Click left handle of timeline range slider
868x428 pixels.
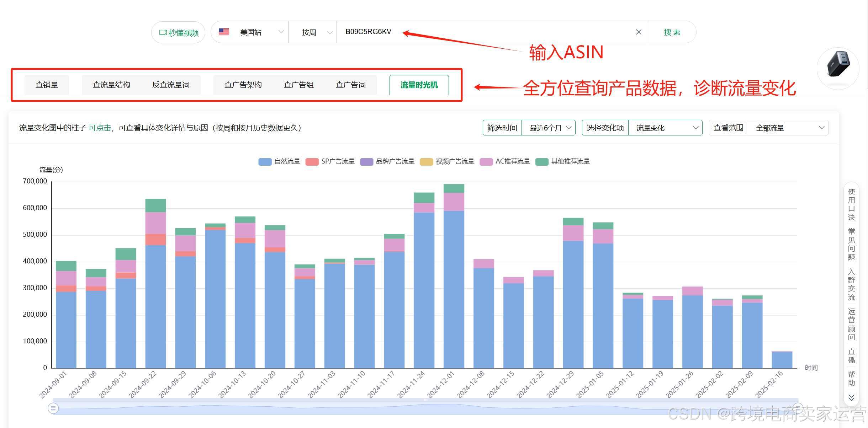click(53, 408)
